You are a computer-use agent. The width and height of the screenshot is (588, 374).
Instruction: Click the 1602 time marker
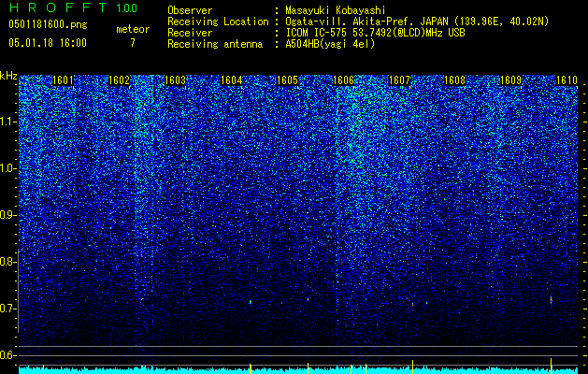[119, 80]
